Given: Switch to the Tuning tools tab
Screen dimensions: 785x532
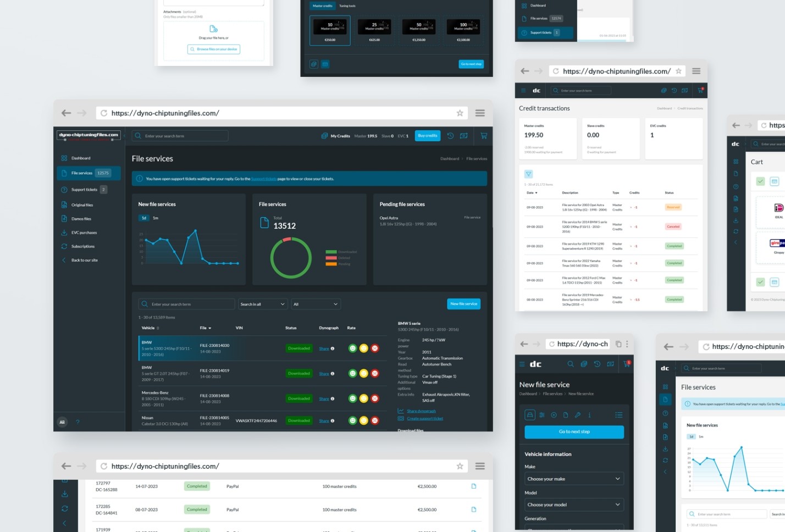Looking at the screenshot, I should coord(347,6).
